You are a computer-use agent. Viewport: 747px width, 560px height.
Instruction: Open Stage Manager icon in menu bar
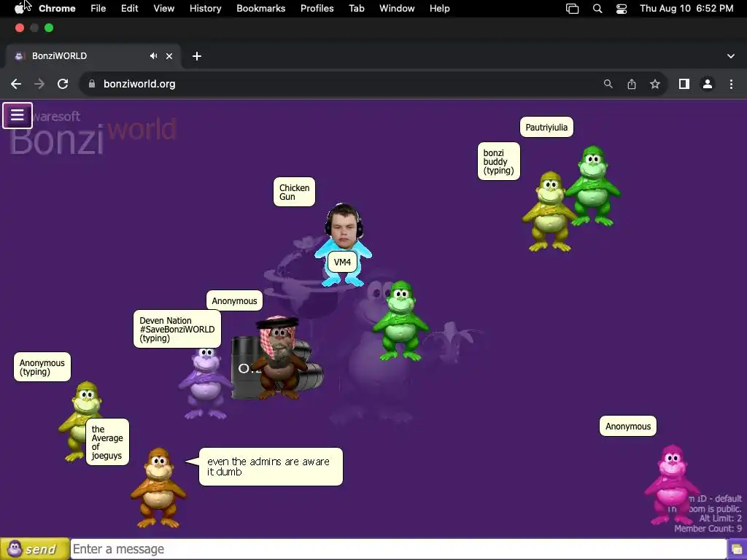(x=572, y=9)
